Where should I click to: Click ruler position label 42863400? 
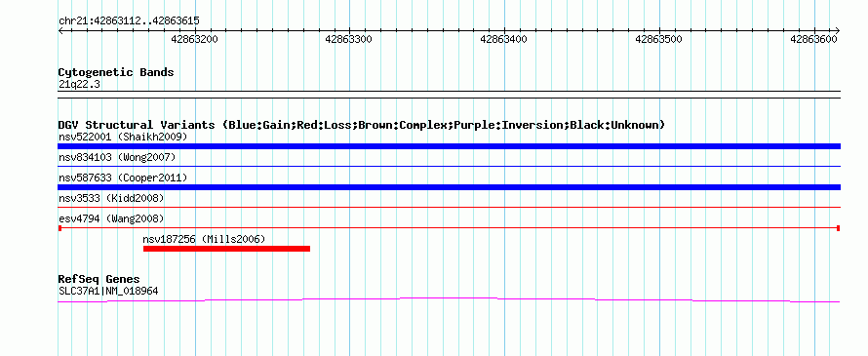[x=504, y=39]
